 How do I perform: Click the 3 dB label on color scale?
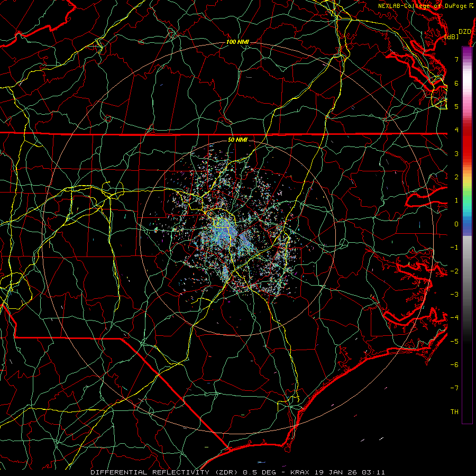coord(456,153)
